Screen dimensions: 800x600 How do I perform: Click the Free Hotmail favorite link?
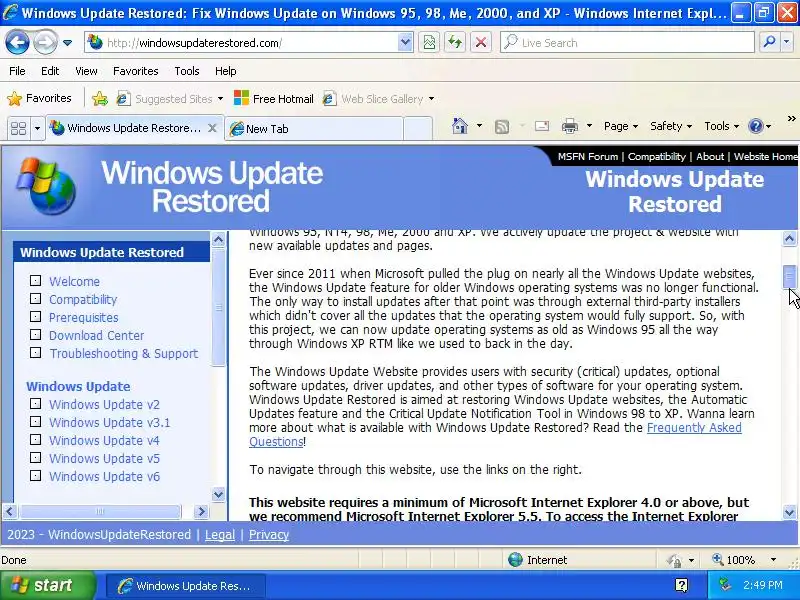(x=274, y=98)
